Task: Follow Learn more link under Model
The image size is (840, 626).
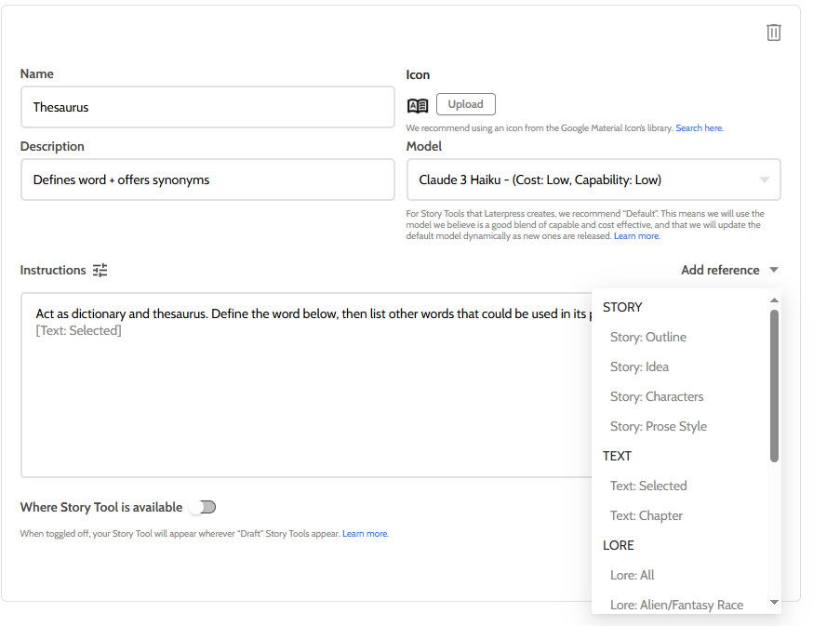Action: tap(636, 236)
